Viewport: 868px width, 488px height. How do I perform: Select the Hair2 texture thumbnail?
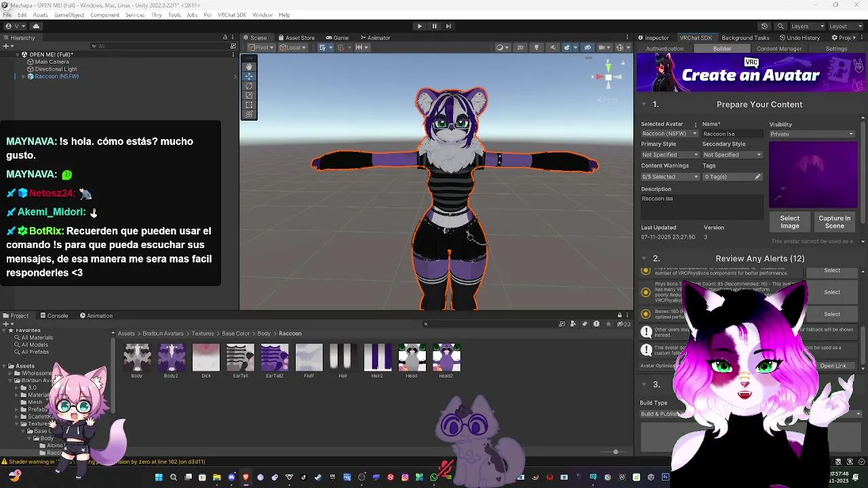[377, 361]
